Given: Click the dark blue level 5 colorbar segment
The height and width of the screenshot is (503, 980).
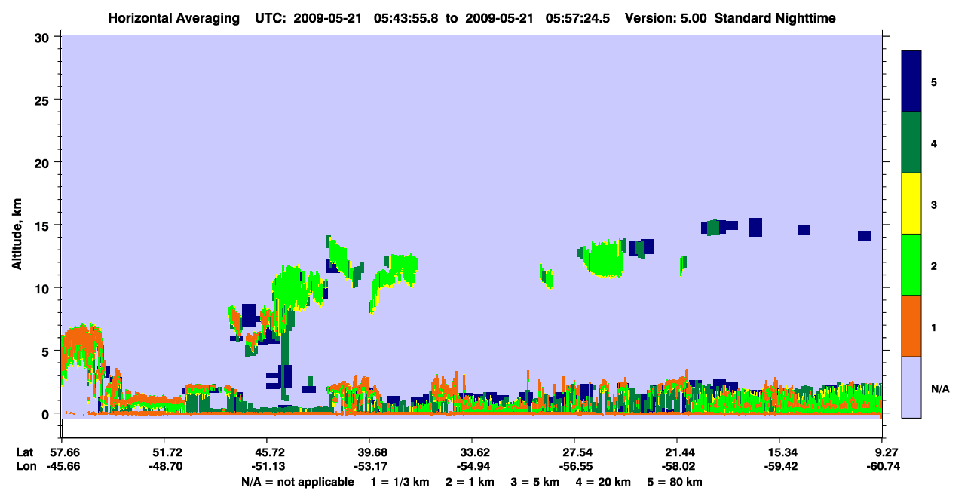Looking at the screenshot, I should pos(911,81).
